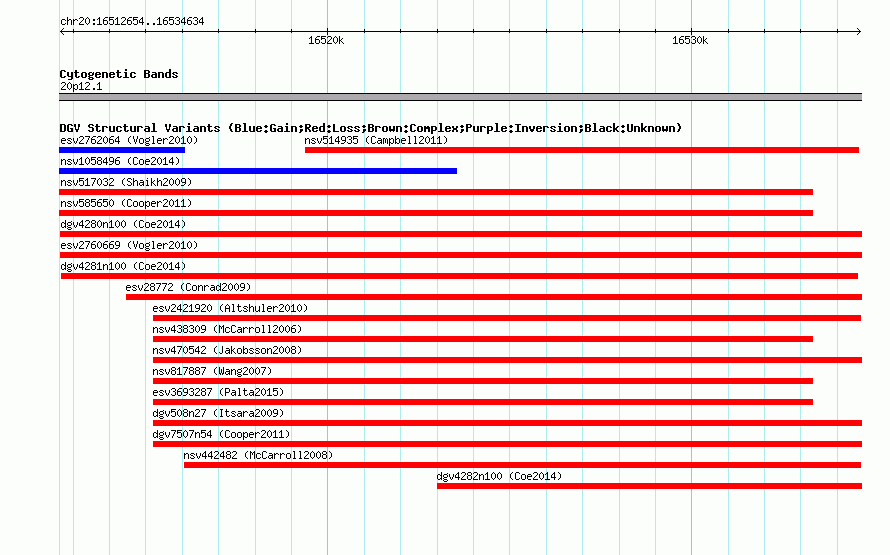Click the dgv7507n54 (Cooper2011) label

221,434
